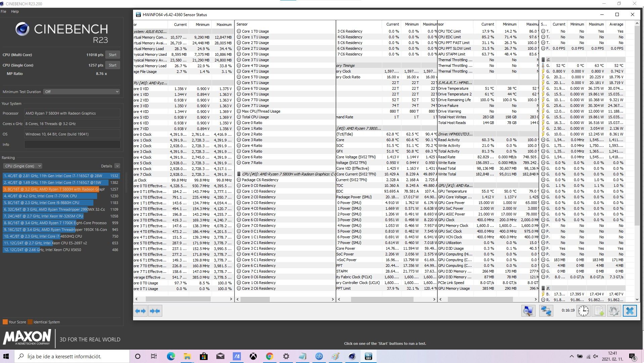The width and height of the screenshot is (644, 363).
Task: Select the Package C6 Residency sensor icon
Action: pos(239,180)
